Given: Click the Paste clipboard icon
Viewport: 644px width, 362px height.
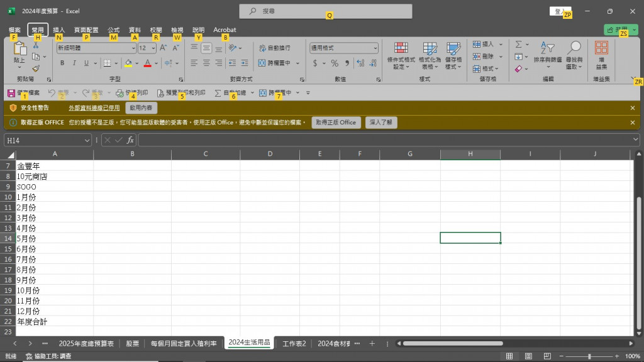Looking at the screenshot, I should [x=19, y=49].
